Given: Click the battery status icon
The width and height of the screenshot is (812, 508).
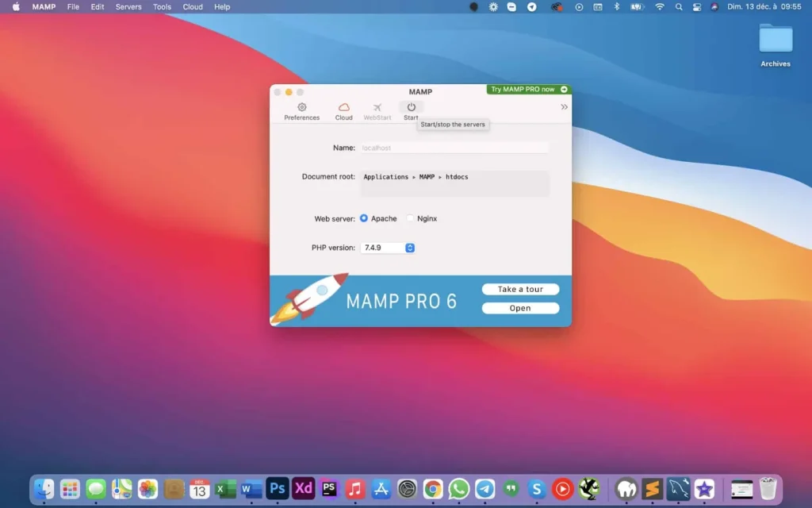Looking at the screenshot, I should 637,6.
